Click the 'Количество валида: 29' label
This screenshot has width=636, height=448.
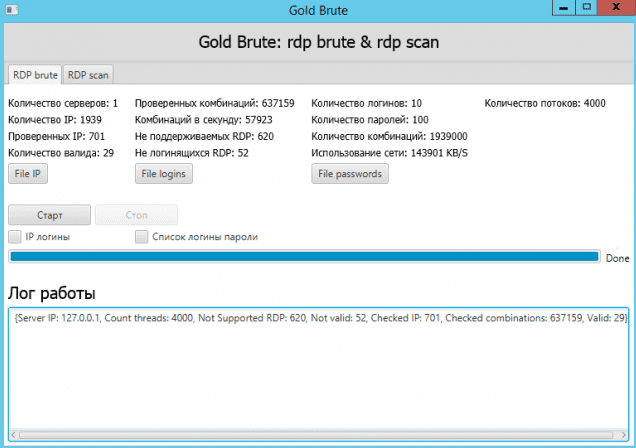(61, 153)
